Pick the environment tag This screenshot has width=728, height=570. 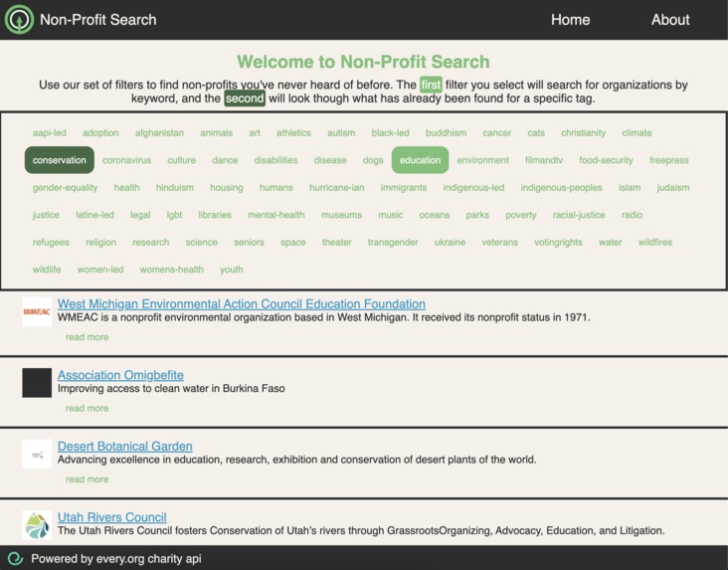(x=483, y=160)
